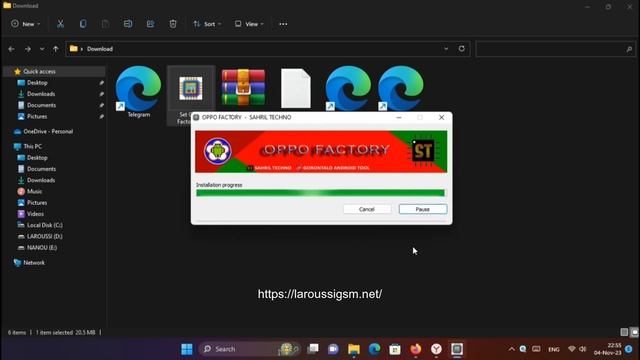Select the WinRAR archive file icon
Viewport: 640px width, 360px height.
(243, 88)
